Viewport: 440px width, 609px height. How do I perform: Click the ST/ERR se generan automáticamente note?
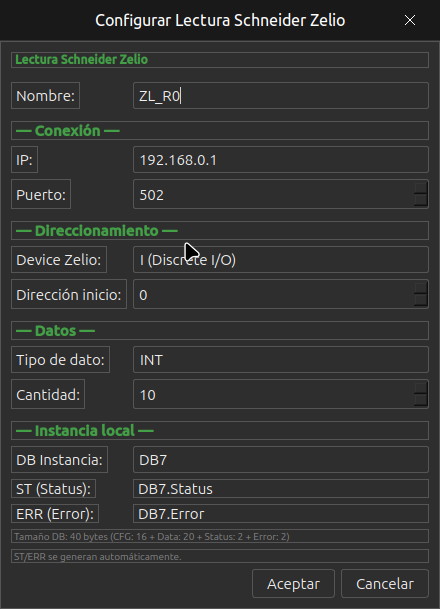click(220, 556)
